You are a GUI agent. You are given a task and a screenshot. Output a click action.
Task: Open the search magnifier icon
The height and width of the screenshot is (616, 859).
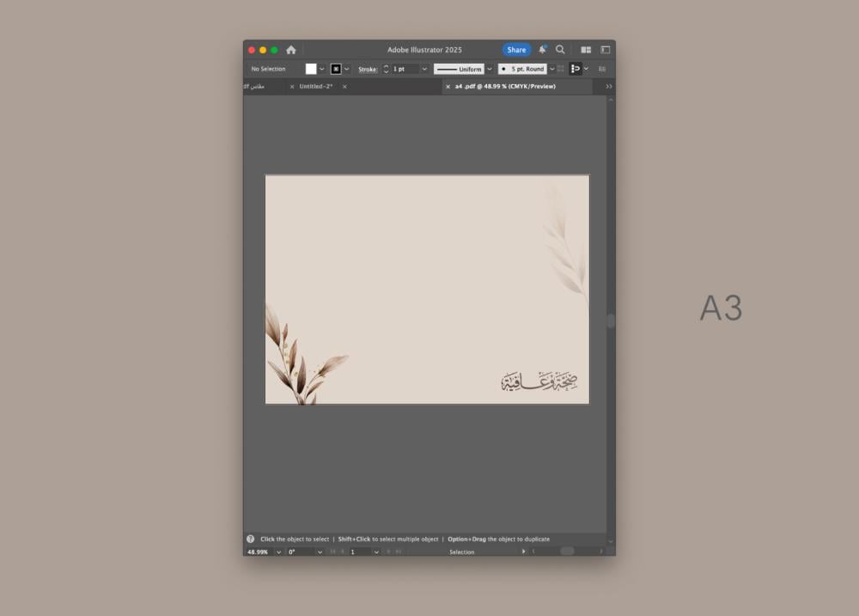pos(560,50)
